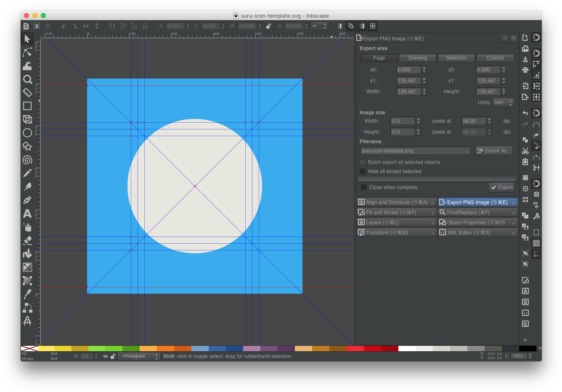The height and width of the screenshot is (392, 562).
Task: Open the Units mm dropdown
Action: click(504, 103)
